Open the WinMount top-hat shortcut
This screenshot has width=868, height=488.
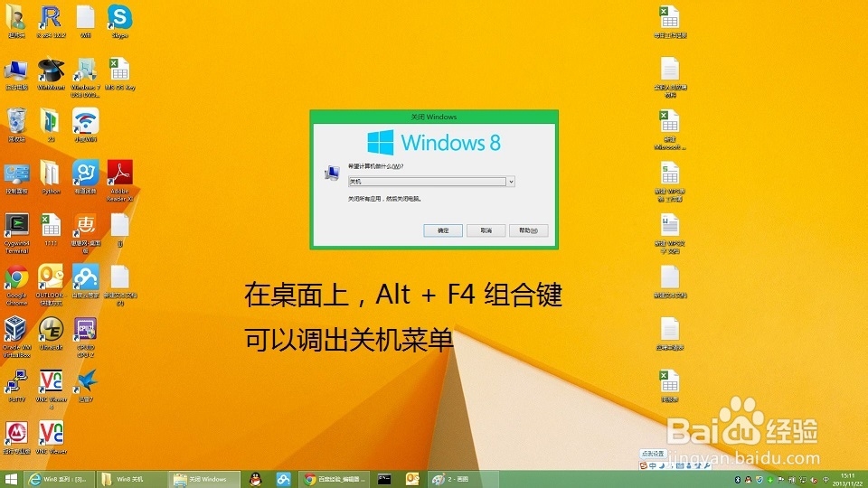[x=51, y=73]
